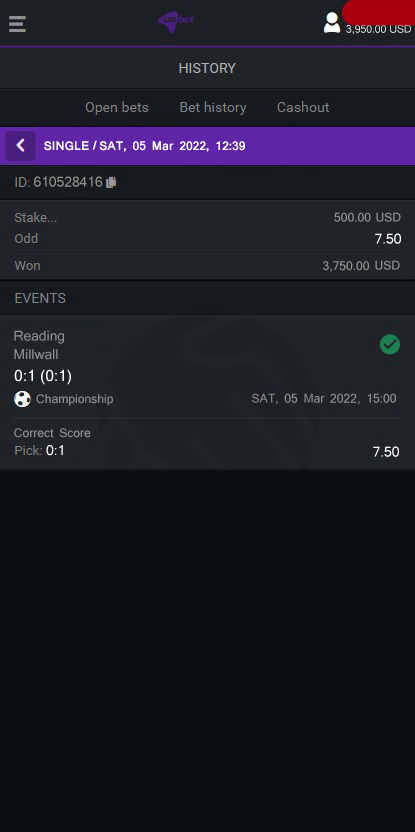Screen dimensions: 415x832
Task: Click the Reading team name
Action: pos(39,336)
